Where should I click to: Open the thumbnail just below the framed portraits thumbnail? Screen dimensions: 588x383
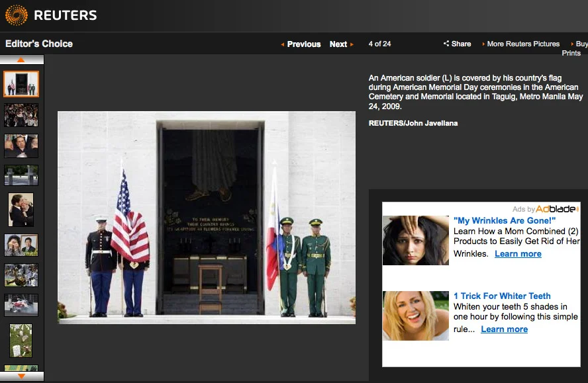click(21, 275)
